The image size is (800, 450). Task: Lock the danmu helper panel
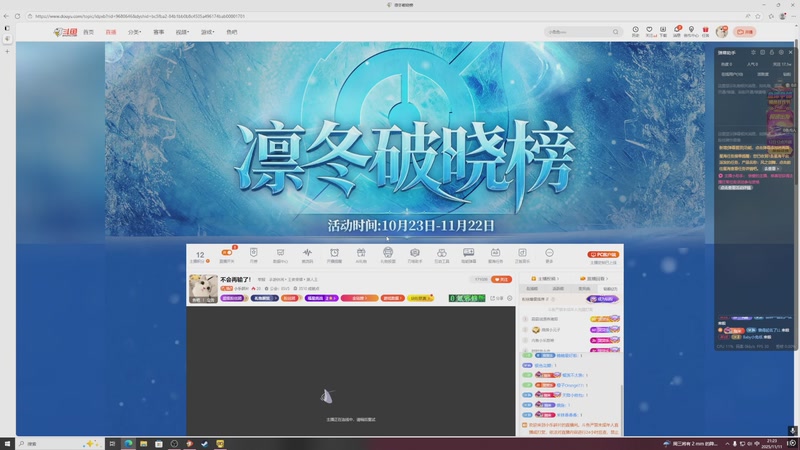[771, 53]
